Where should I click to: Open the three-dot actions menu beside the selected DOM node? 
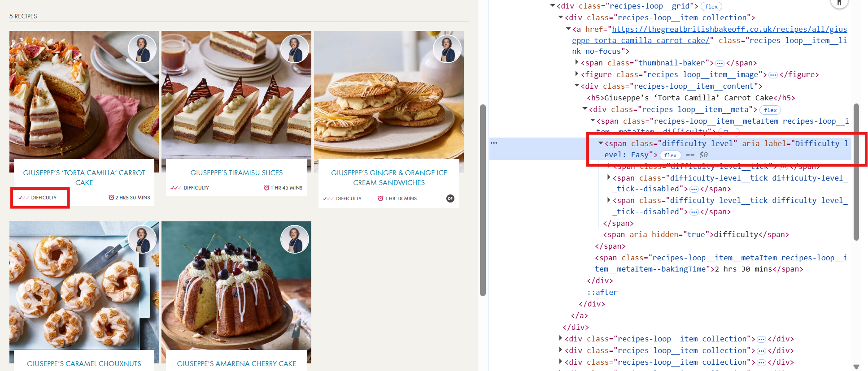[494, 143]
